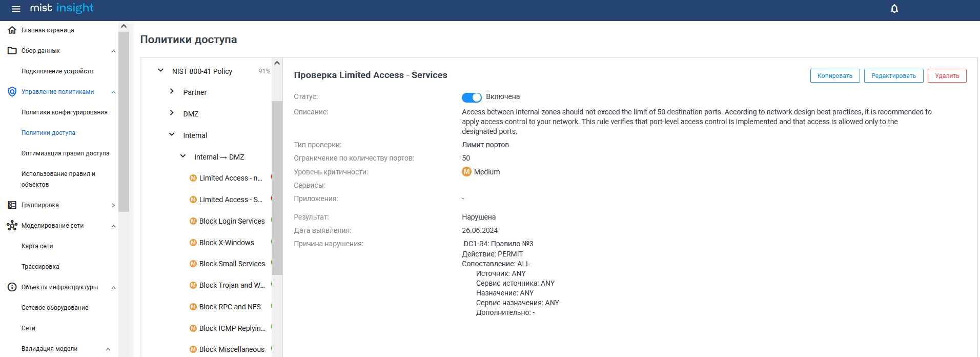Viewport: 980px width, 357px height.
Task: Click the Объекты инфраструктуры info icon
Action: pyautogui.click(x=12, y=287)
